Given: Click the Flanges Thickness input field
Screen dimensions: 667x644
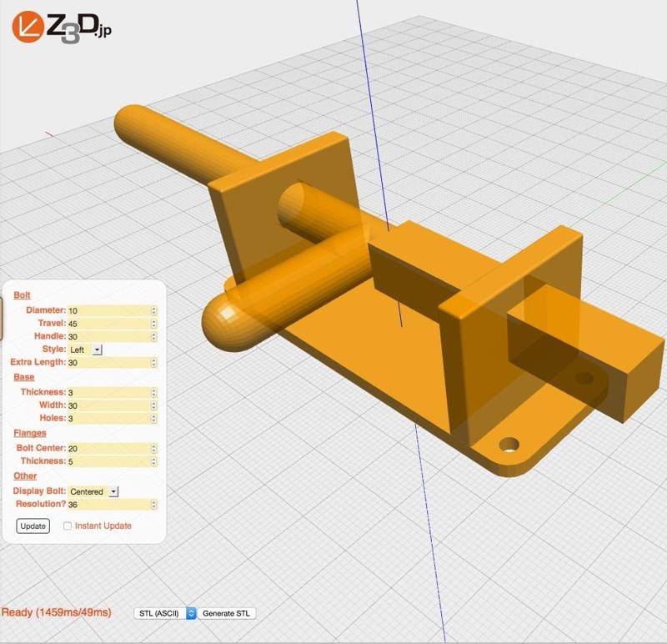Looking at the screenshot, I should 113,461.
